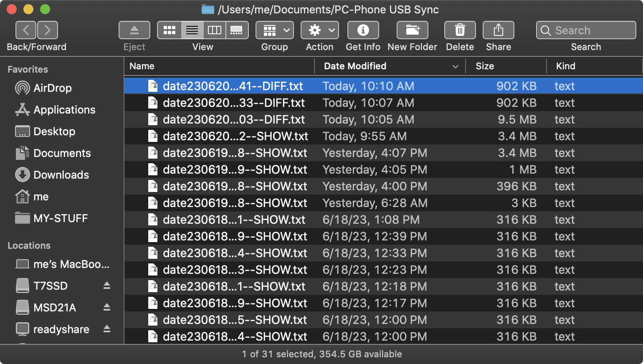Select file modified Yesterday, 4:07 PM
The width and height of the screenshot is (643, 364).
coord(383,153)
